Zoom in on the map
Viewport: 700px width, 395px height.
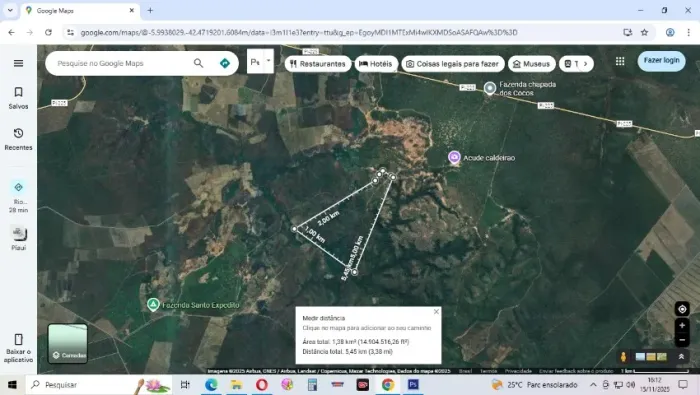click(682, 325)
